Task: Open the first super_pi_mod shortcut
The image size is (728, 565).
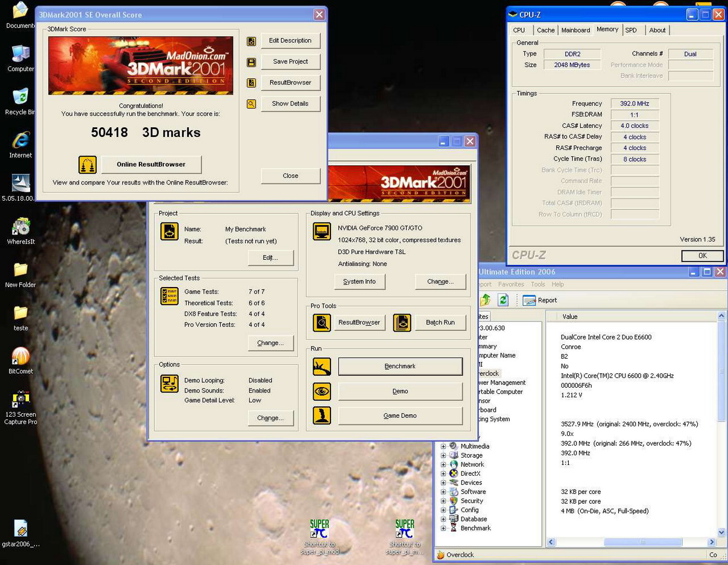Action: (x=320, y=537)
